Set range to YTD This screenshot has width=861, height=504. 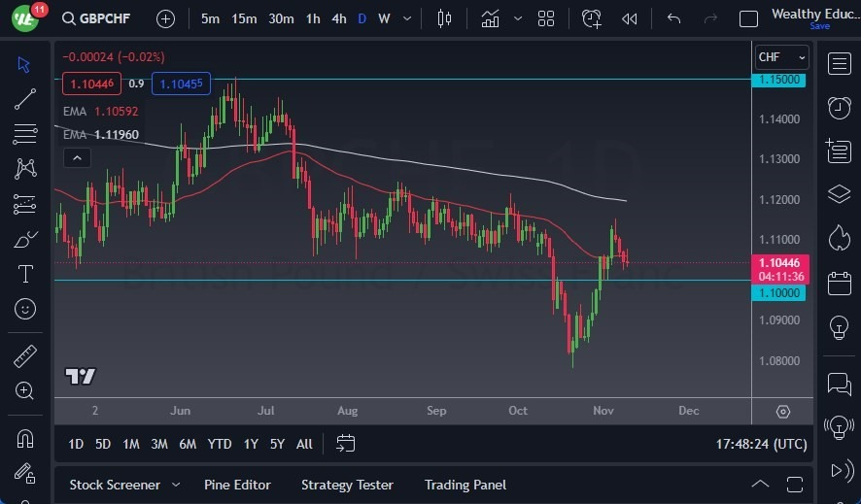219,444
